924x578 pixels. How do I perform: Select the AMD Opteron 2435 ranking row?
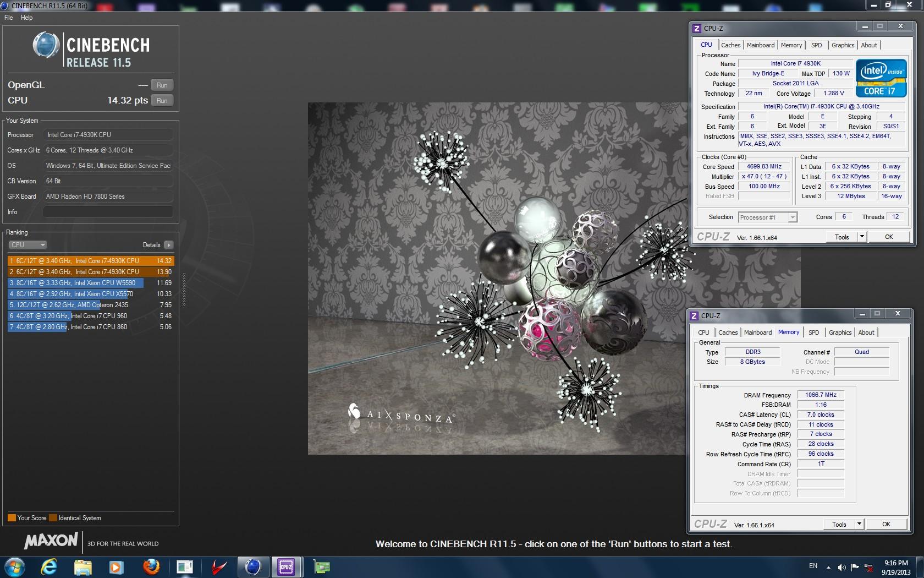(x=91, y=305)
